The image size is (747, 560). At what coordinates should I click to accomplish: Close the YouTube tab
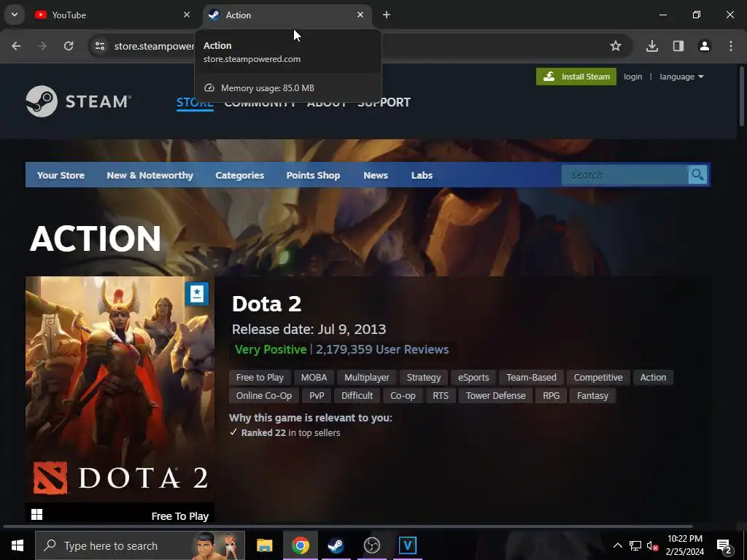pos(187,15)
